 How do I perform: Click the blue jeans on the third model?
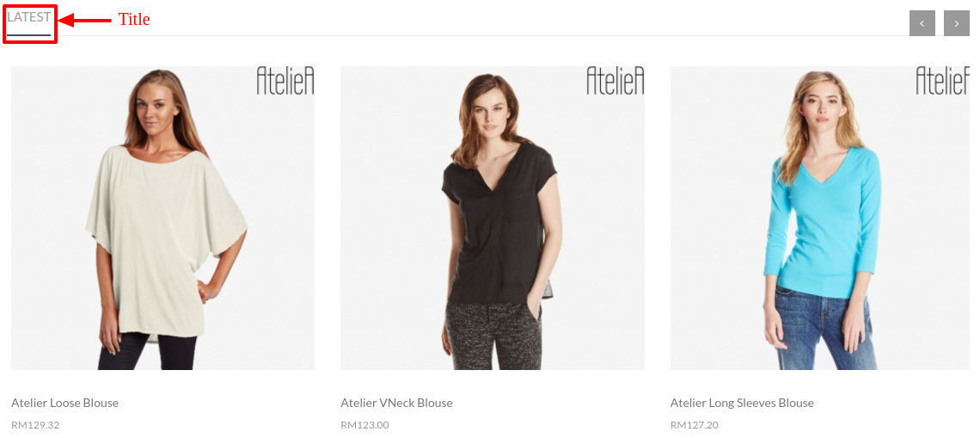(x=825, y=329)
